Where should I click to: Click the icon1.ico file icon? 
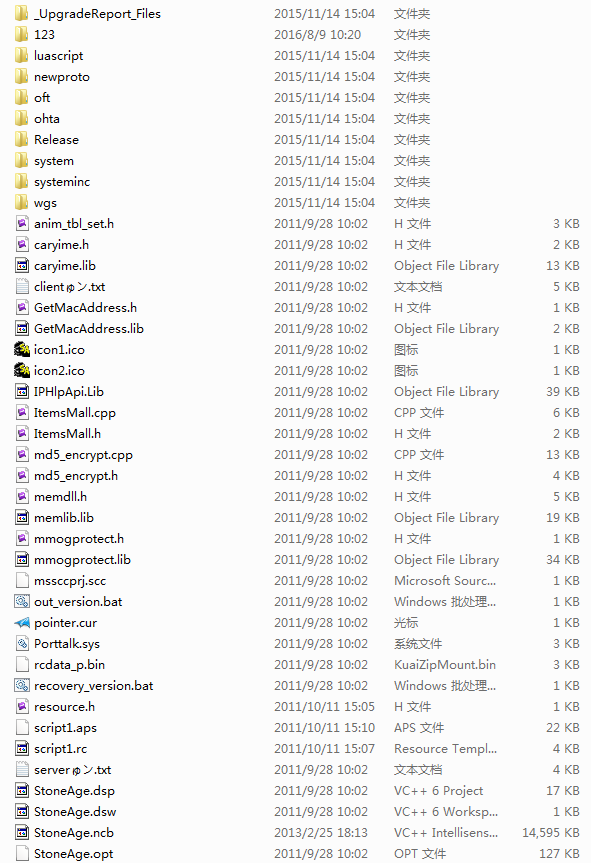(x=21, y=349)
